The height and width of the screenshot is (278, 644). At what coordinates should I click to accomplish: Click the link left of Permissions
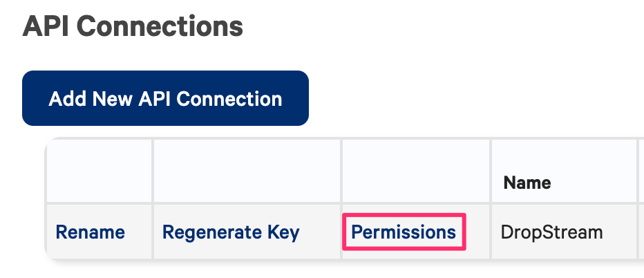231,232
